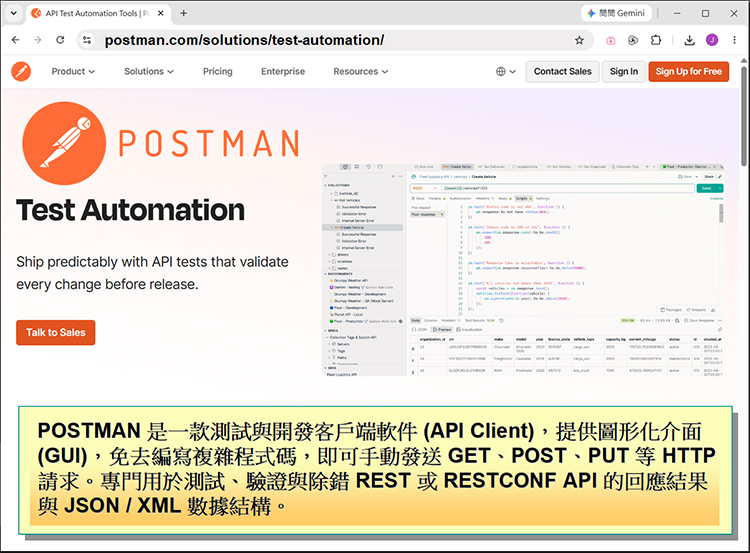Image resolution: width=750 pixels, height=553 pixels.
Task: Bookmark this page with star icon
Action: 579,40
